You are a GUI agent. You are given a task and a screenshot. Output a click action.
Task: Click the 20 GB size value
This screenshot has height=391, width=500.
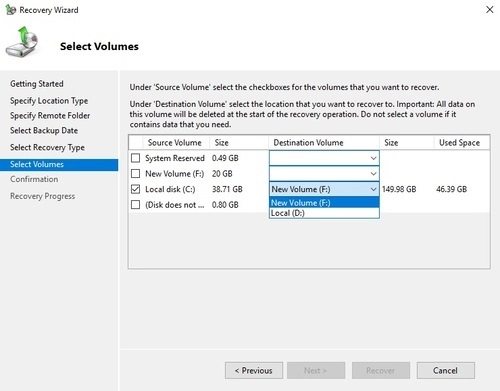point(222,174)
